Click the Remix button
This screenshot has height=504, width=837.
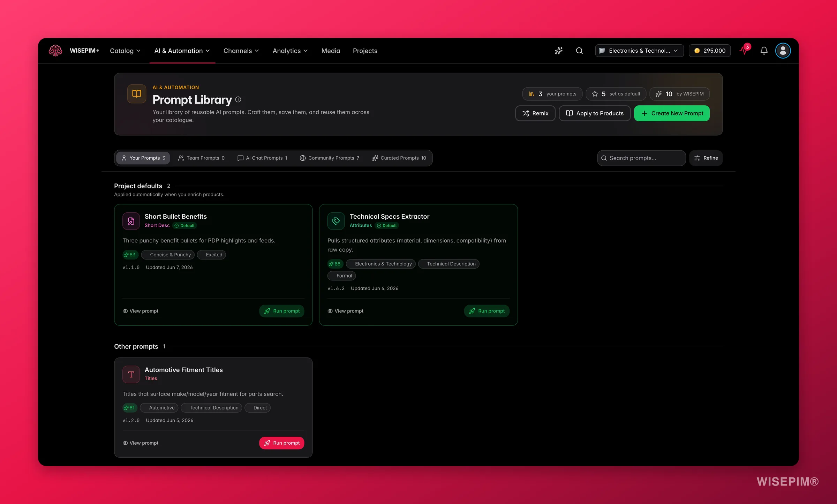535,113
